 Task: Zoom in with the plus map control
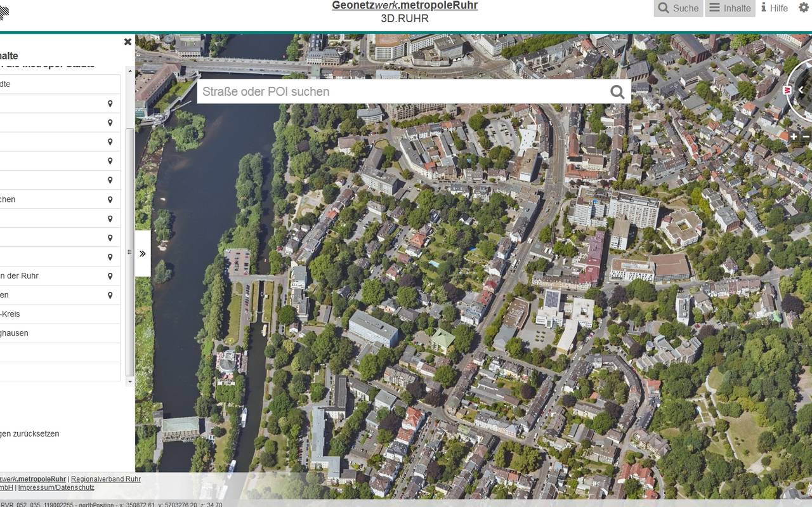click(x=794, y=136)
